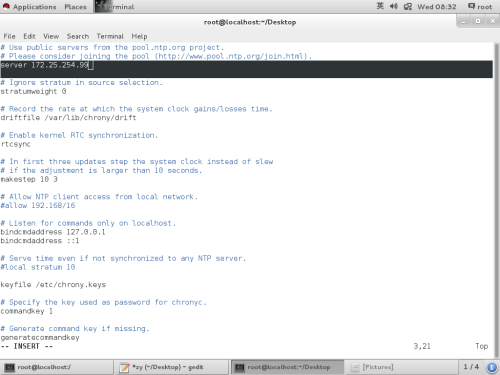
Task: Click the 1 / 4 workspace switcher
Action: (471, 367)
